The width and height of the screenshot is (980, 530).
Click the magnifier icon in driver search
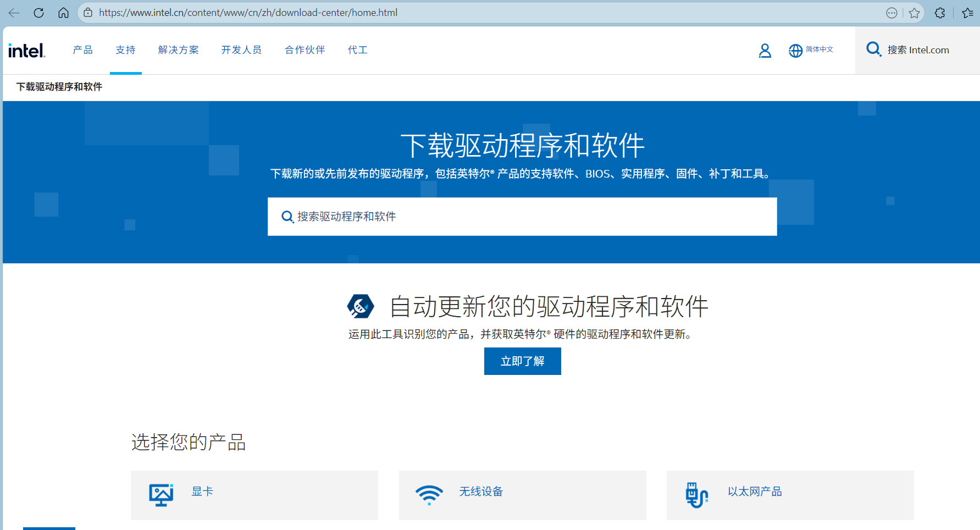click(287, 217)
